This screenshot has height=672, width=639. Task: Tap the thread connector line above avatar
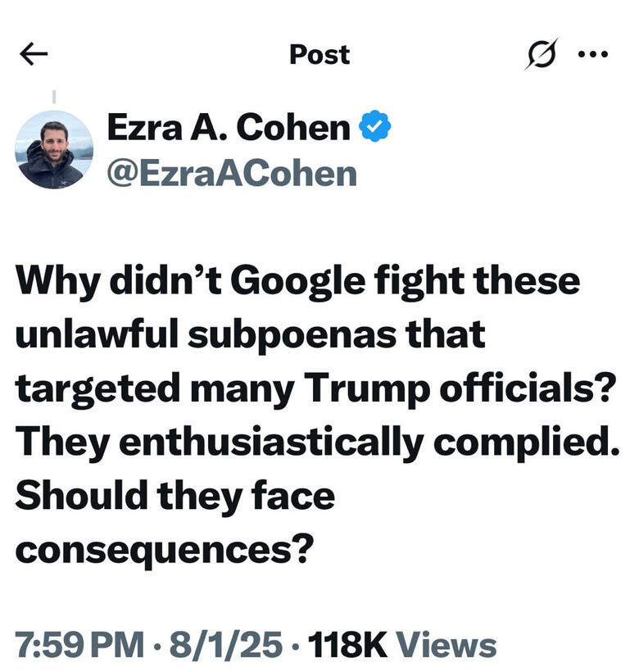[x=54, y=96]
